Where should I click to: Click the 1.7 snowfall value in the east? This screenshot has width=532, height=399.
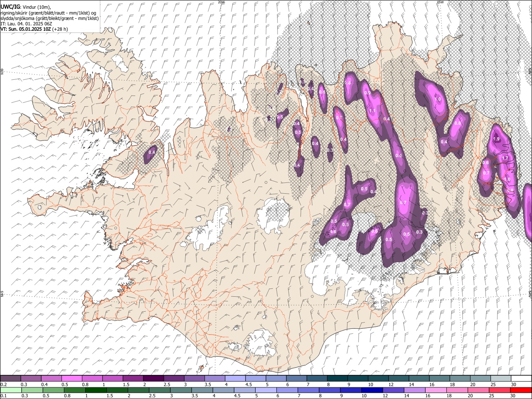[505, 158]
